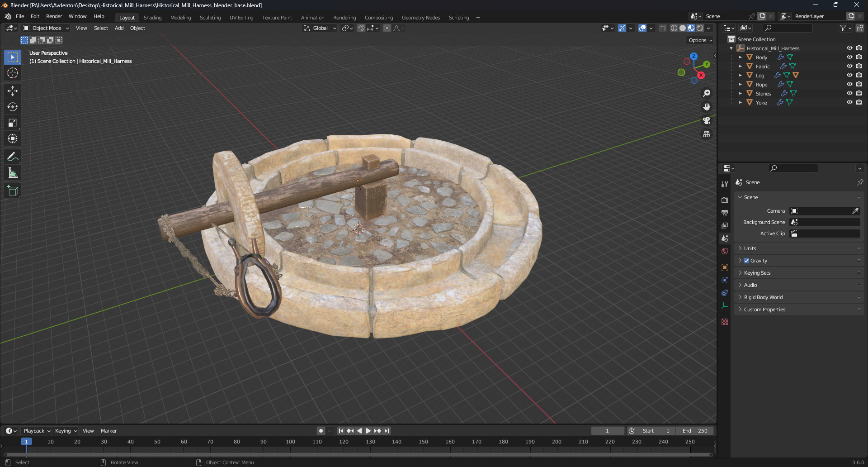Click the End frame 250 field
The width and height of the screenshot is (868, 467).
click(x=695, y=431)
